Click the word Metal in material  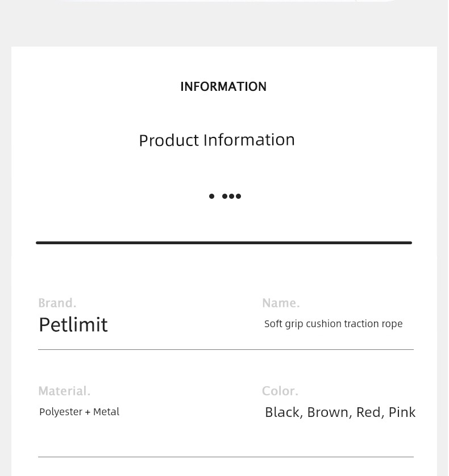pos(106,412)
